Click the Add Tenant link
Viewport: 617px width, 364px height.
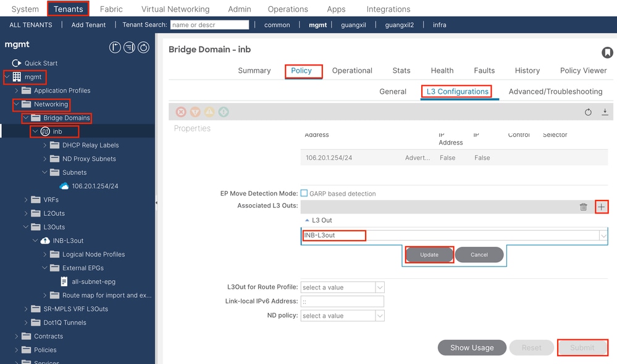[88, 25]
